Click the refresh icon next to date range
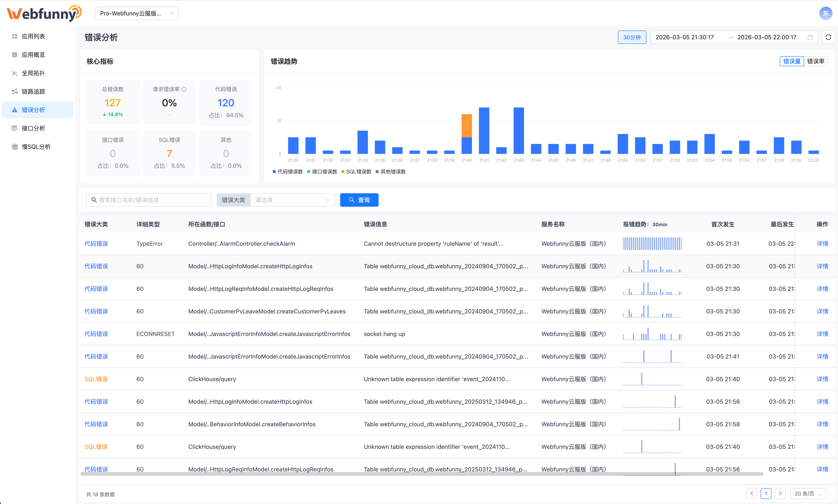838x504 pixels. 828,37
